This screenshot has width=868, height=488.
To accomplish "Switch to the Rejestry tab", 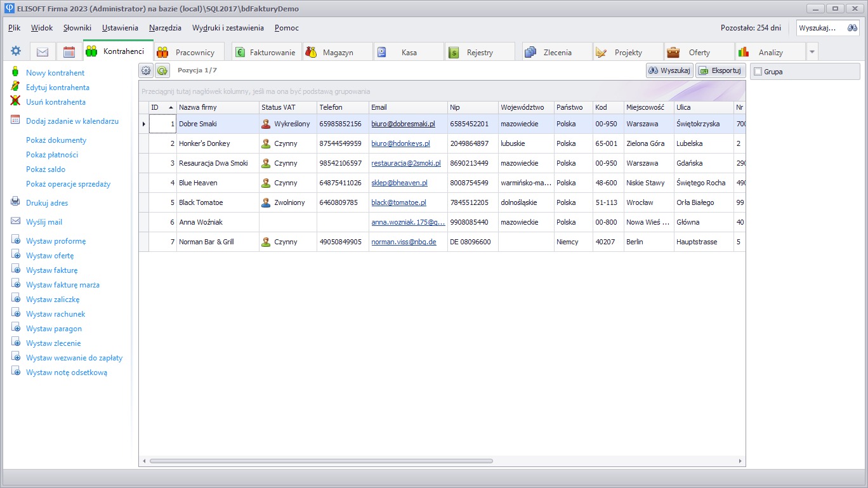I will tap(480, 52).
